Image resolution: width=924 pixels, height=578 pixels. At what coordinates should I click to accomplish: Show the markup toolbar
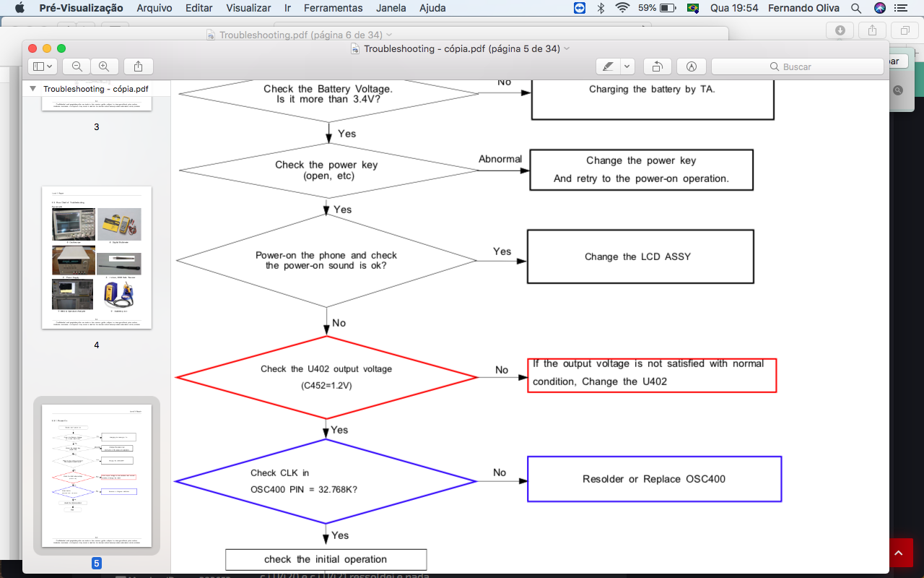coord(692,66)
